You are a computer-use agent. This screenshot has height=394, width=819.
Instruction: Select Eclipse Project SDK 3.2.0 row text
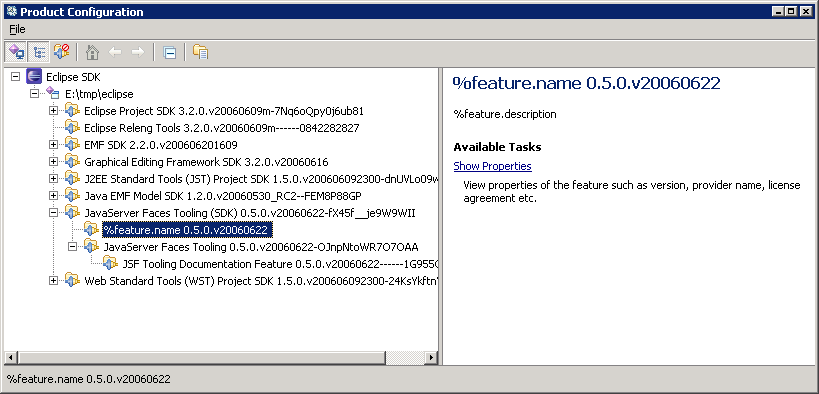click(x=224, y=111)
